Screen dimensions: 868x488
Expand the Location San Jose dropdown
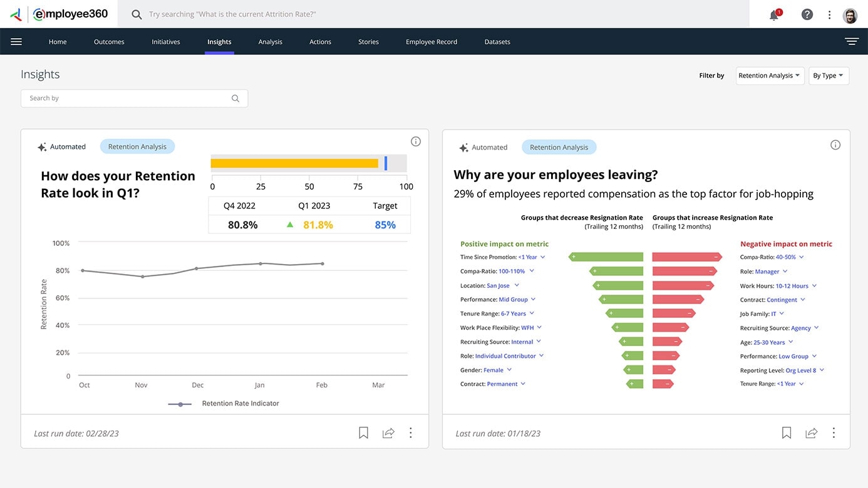click(x=517, y=285)
